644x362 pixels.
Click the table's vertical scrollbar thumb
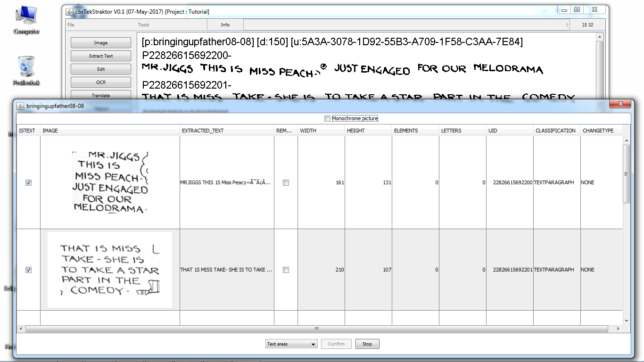click(x=626, y=173)
